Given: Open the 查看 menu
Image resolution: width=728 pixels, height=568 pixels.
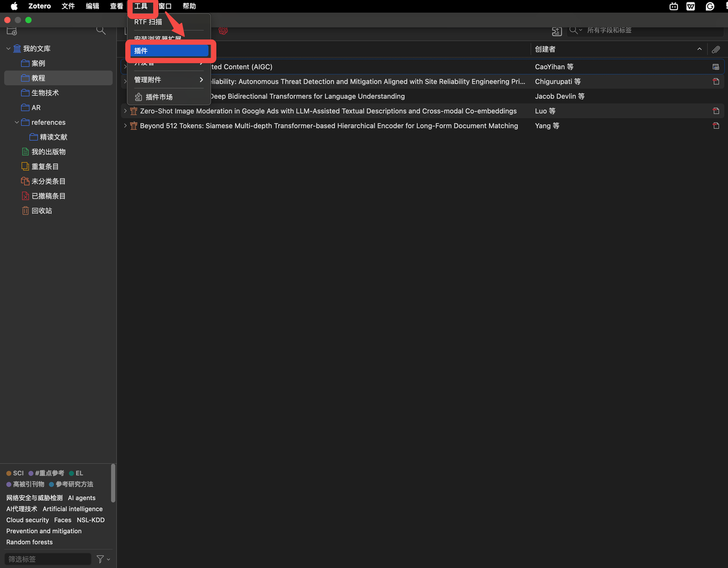Looking at the screenshot, I should (x=117, y=6).
